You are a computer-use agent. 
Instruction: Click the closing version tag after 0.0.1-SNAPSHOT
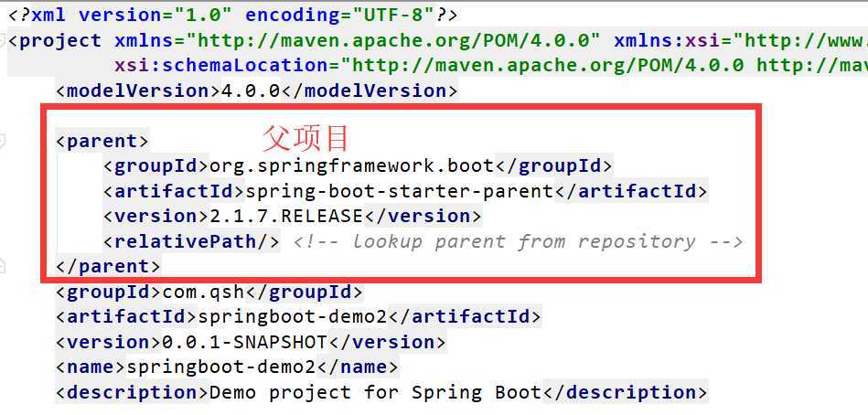click(x=387, y=342)
